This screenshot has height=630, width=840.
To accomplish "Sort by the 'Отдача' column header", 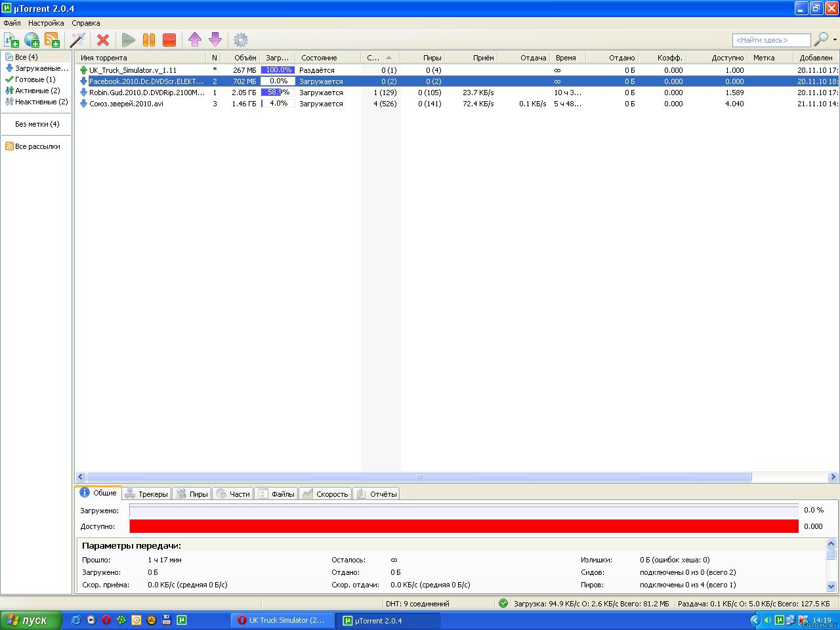I will (524, 58).
